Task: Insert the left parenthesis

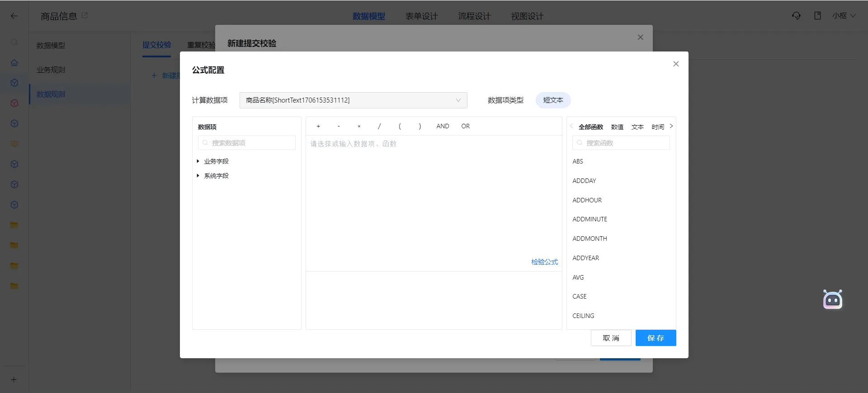Action: (400, 126)
